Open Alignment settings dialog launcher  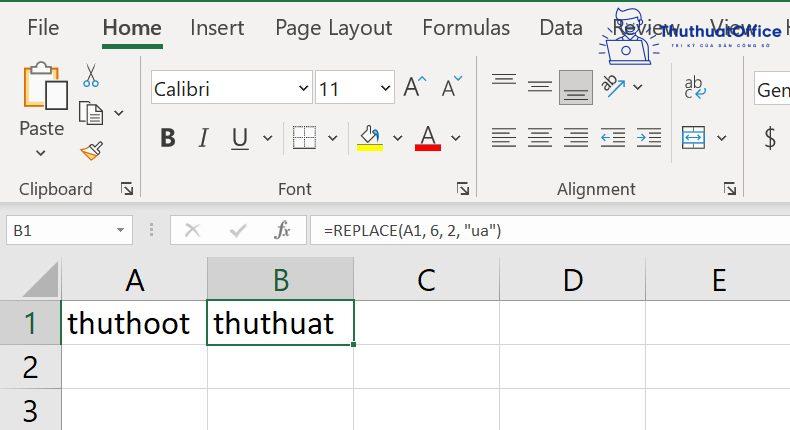[730, 189]
